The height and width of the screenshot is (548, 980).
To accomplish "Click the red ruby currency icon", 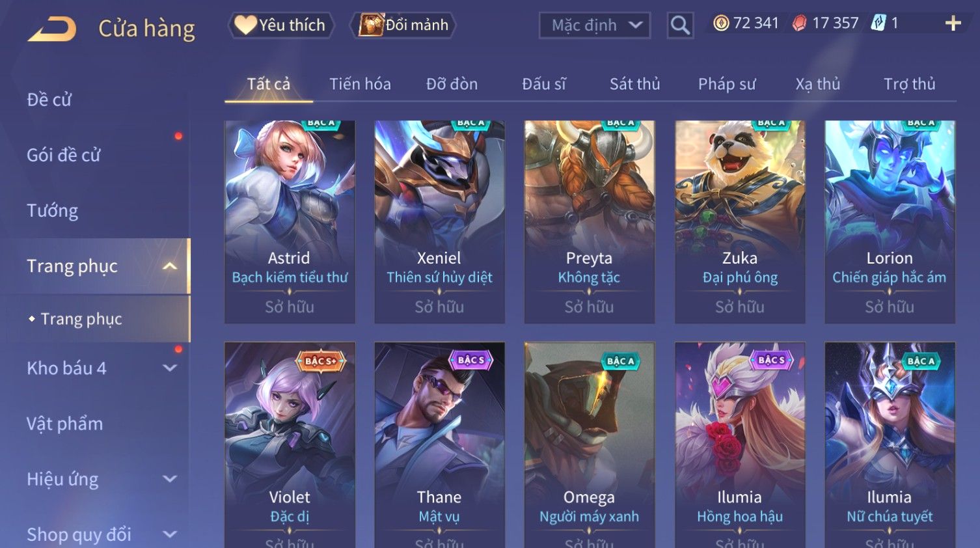I will [x=799, y=23].
